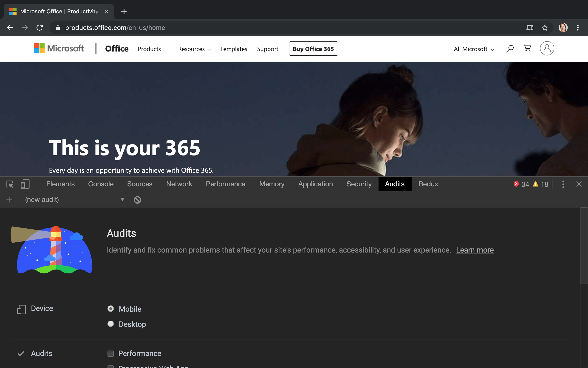
Task: Click the Device section label
Action: [x=42, y=308]
